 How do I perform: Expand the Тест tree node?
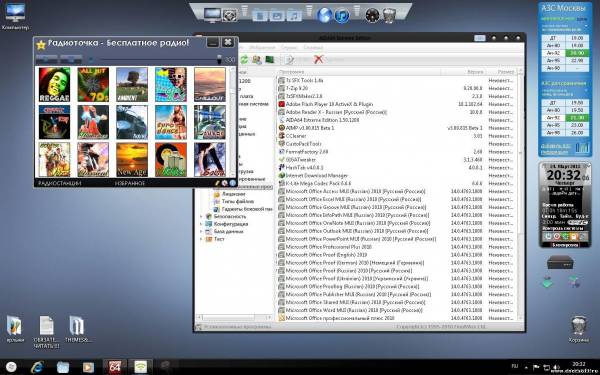(x=202, y=239)
